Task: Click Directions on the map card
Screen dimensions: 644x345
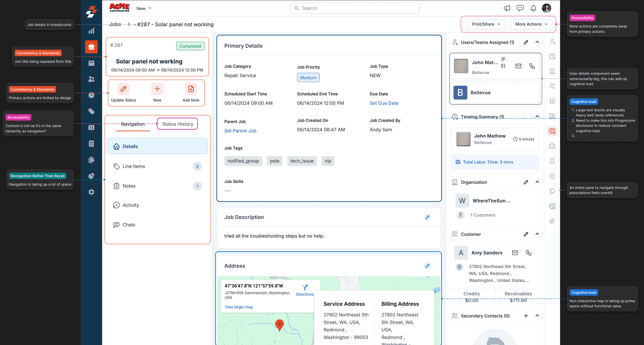Action: [x=305, y=290]
